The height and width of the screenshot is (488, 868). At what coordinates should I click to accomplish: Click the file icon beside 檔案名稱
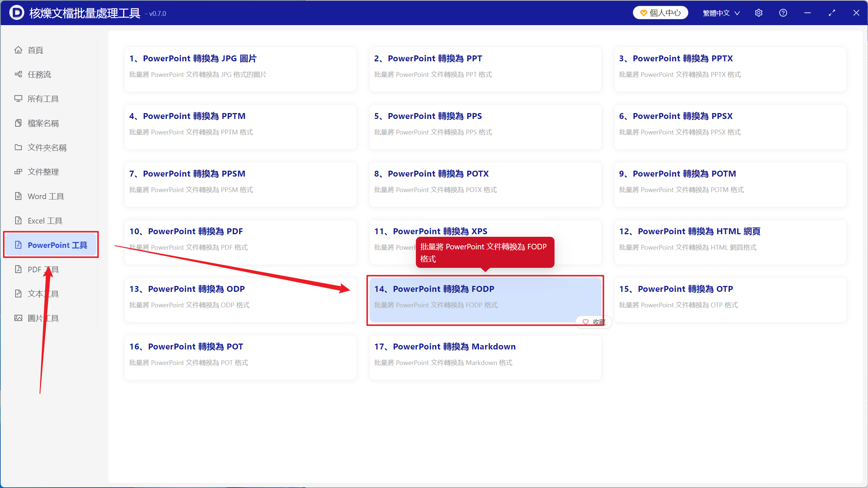18,123
